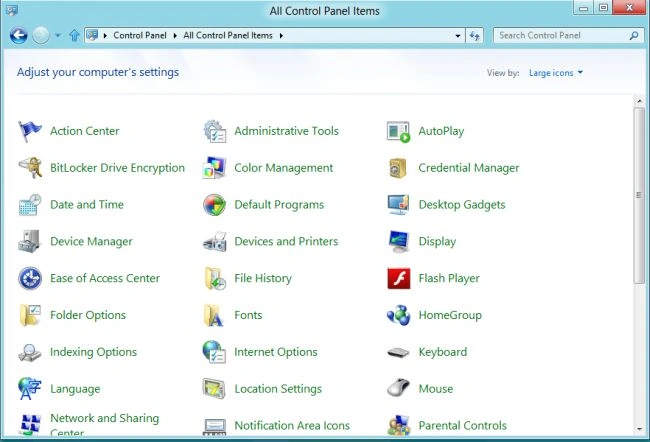Click the window icon in title bar
This screenshot has height=442, width=650.
12,10
